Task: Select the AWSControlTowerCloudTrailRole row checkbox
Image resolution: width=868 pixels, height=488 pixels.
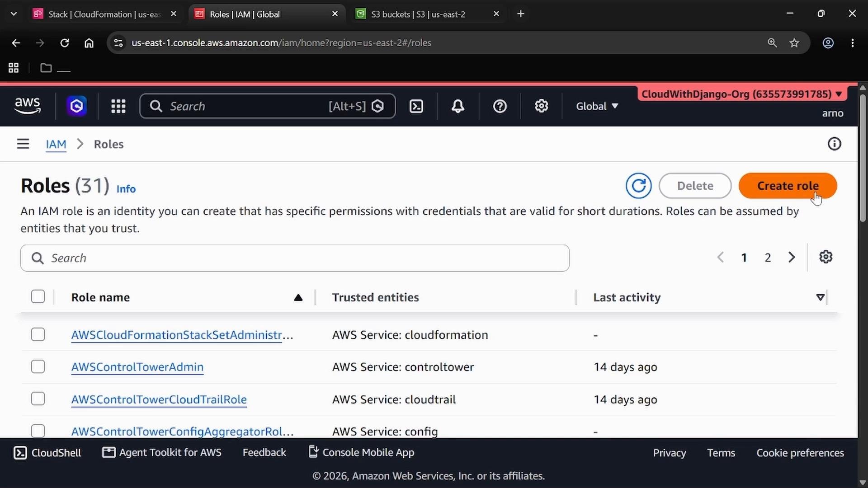Action: (x=38, y=399)
